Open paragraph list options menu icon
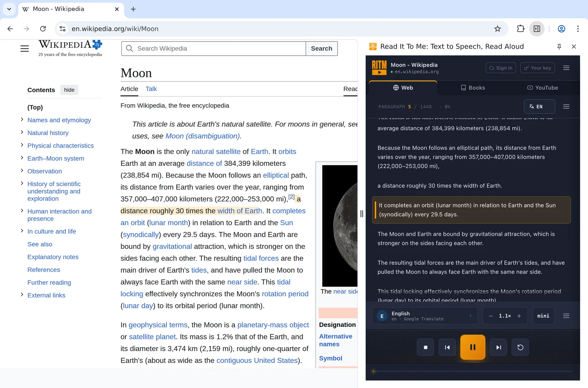The image size is (588, 388). [x=566, y=107]
